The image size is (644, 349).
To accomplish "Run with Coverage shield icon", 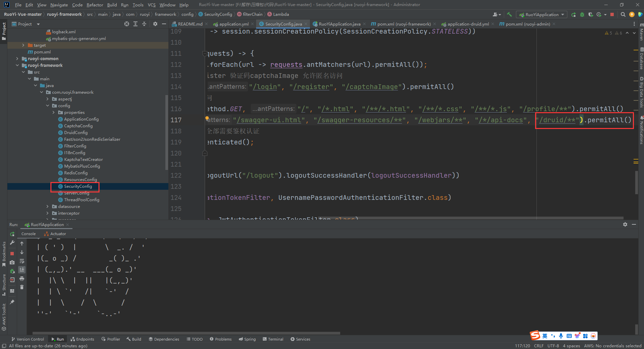I will [591, 14].
